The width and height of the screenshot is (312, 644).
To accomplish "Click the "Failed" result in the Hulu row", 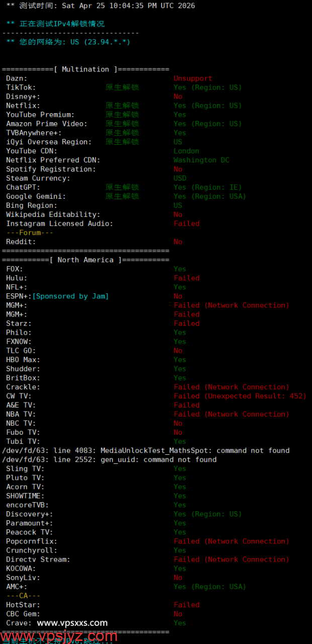I will click(186, 278).
